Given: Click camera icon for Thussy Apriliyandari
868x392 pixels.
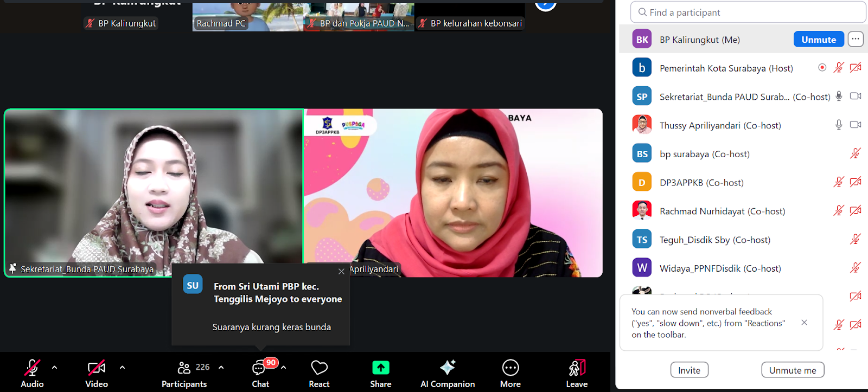Looking at the screenshot, I should [x=856, y=125].
